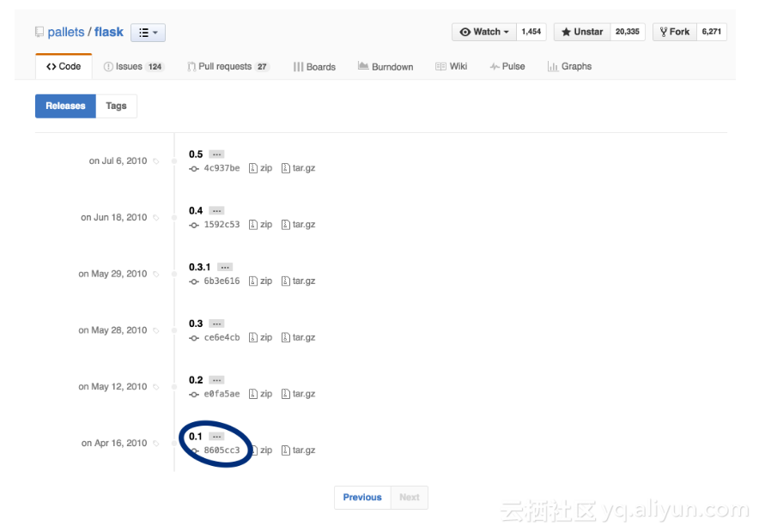Click the Jul 6, 2010 date
Viewport: 759px width, 532px height.
[118, 161]
